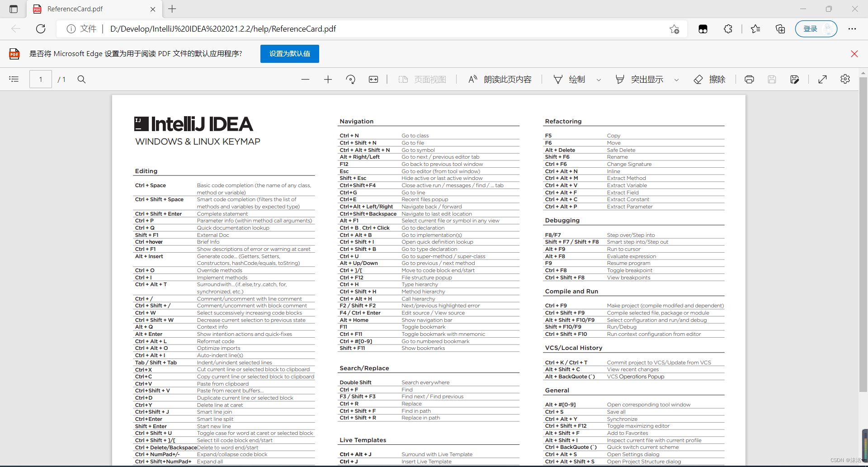Dismiss the default PDF app prompt

point(854,54)
